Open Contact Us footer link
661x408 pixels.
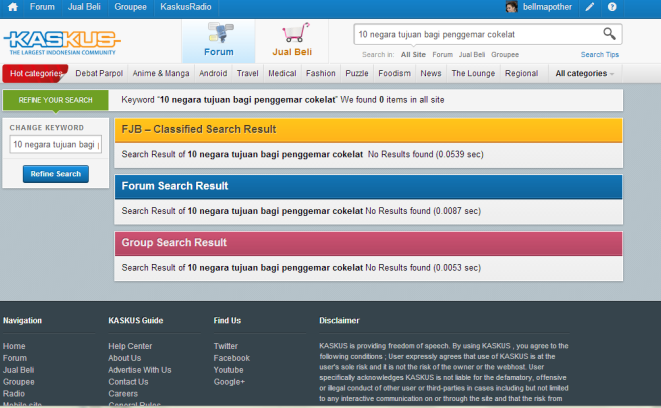pos(128,382)
